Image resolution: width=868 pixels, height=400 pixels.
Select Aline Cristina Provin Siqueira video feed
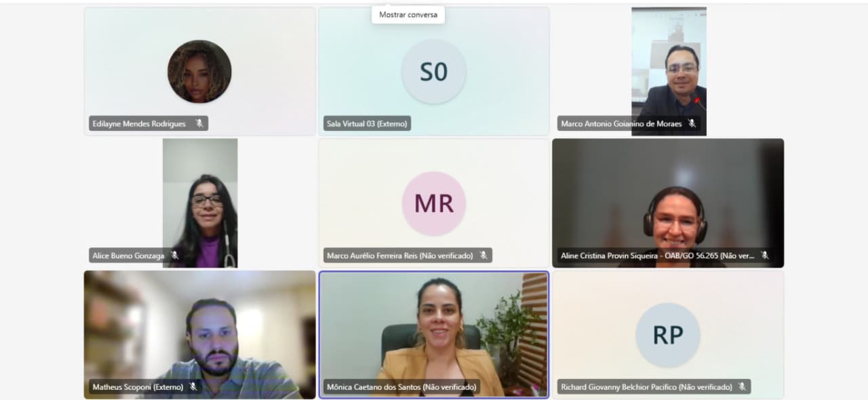point(668,203)
